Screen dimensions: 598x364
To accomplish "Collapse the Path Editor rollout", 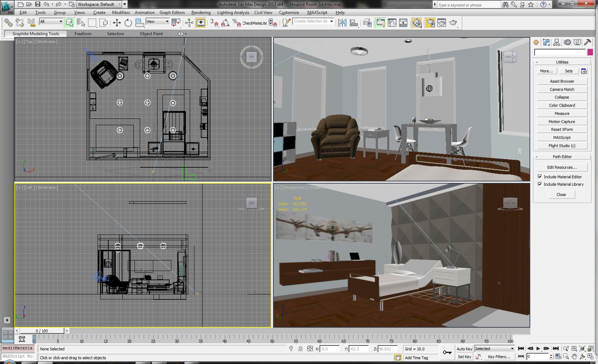I will 562,157.
